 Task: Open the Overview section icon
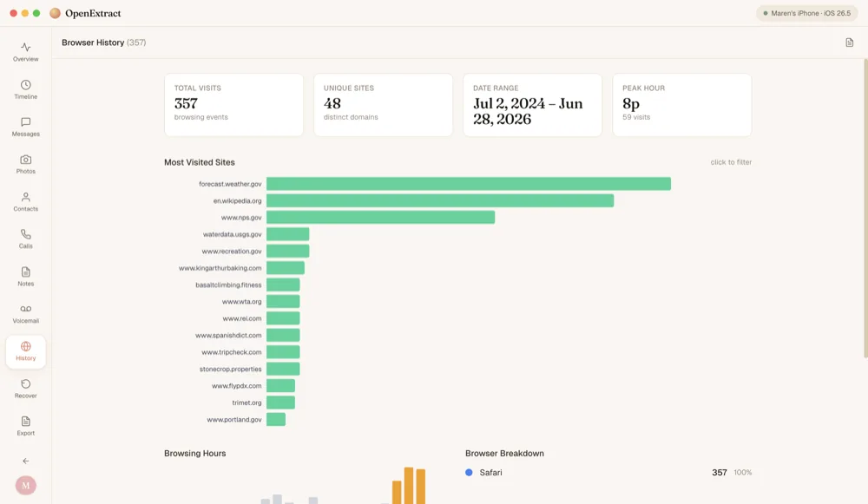[x=25, y=48]
